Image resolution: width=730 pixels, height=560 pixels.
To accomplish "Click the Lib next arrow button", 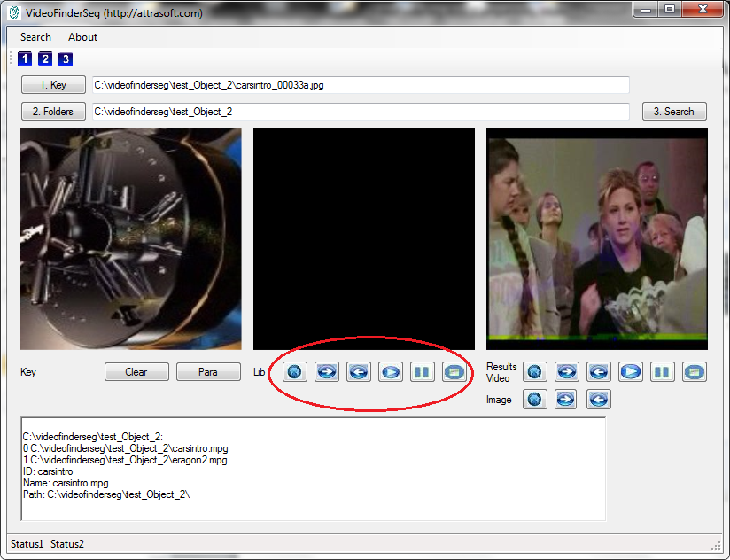I will point(326,372).
